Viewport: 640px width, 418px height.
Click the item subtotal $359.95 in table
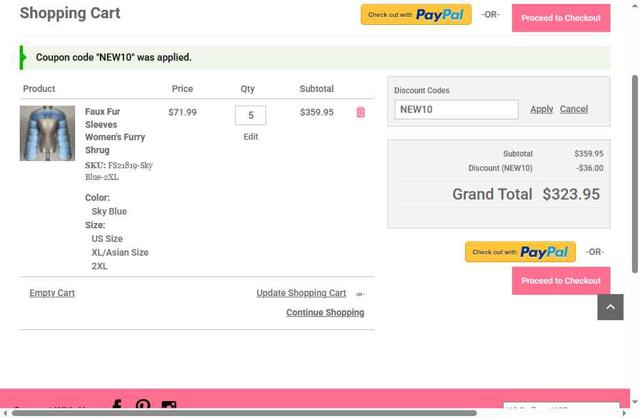(316, 112)
